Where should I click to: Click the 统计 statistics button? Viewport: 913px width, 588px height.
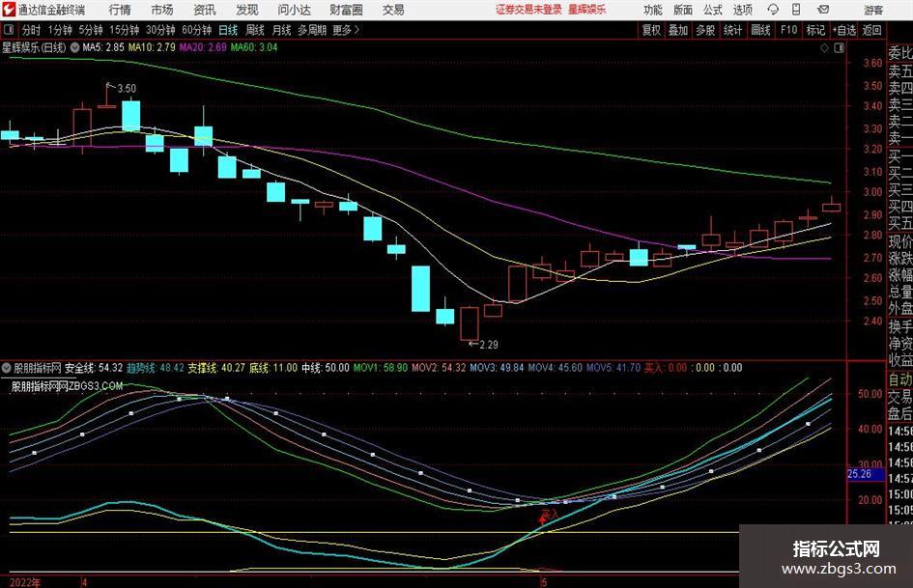tap(732, 30)
